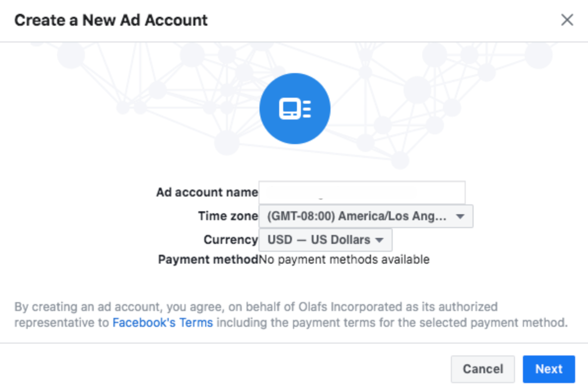
Task: Focus the Ad account name input field
Action: click(362, 193)
